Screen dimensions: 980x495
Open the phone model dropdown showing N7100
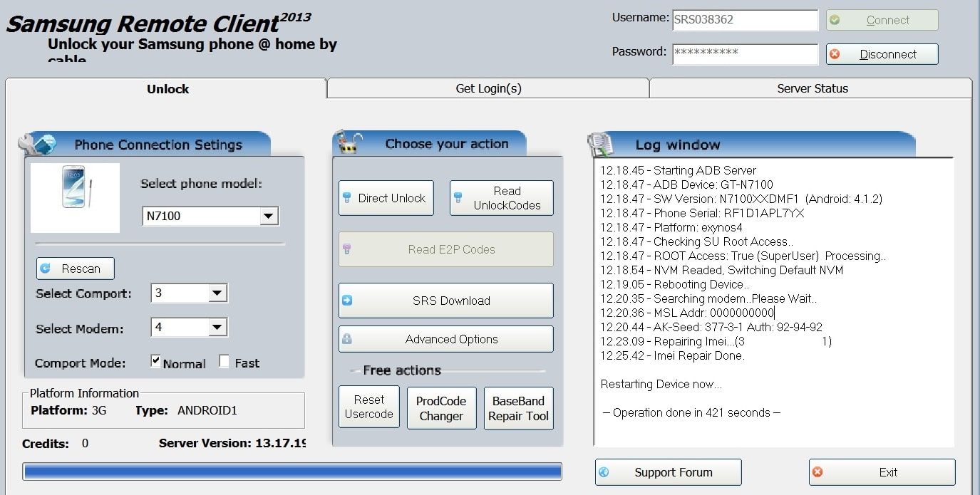click(210, 216)
